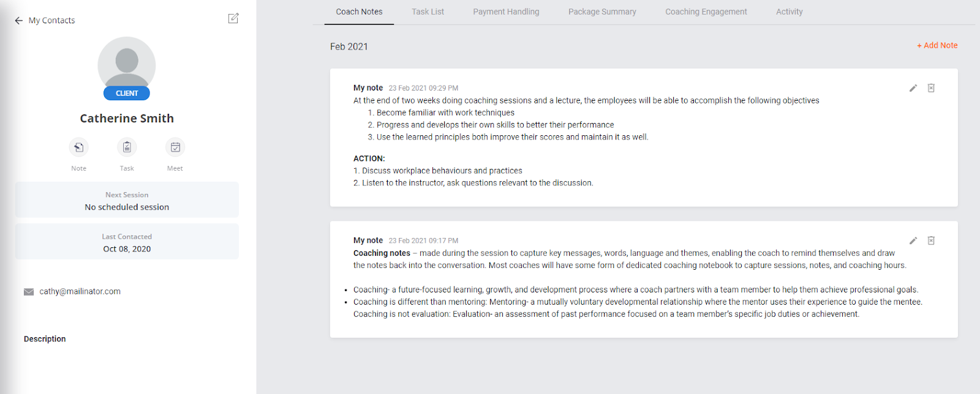Click the email cathy@mailinator.com
Viewport: 980px width, 394px height.
click(x=80, y=292)
